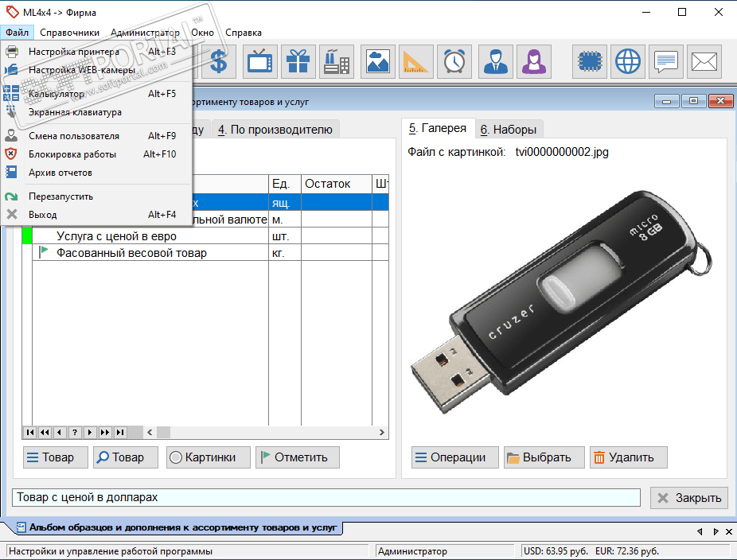Select row Фасованный весовой товар
This screenshot has height=560, width=737.
[205, 253]
